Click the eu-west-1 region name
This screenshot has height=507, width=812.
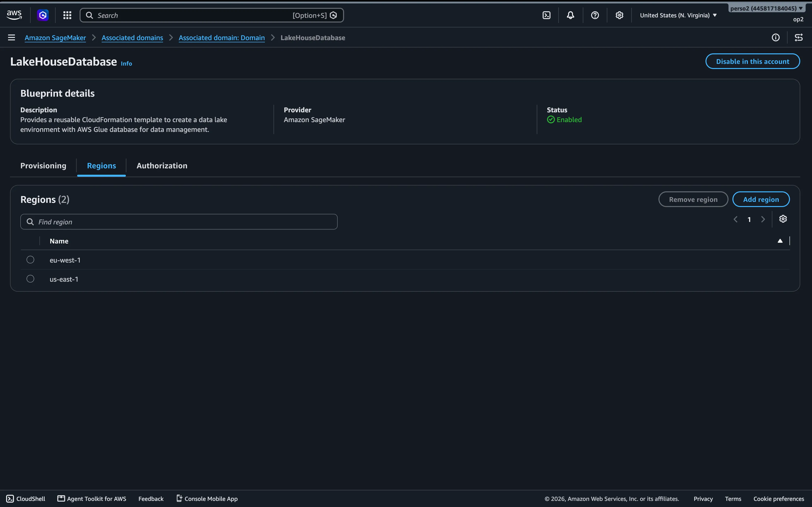[65, 260]
